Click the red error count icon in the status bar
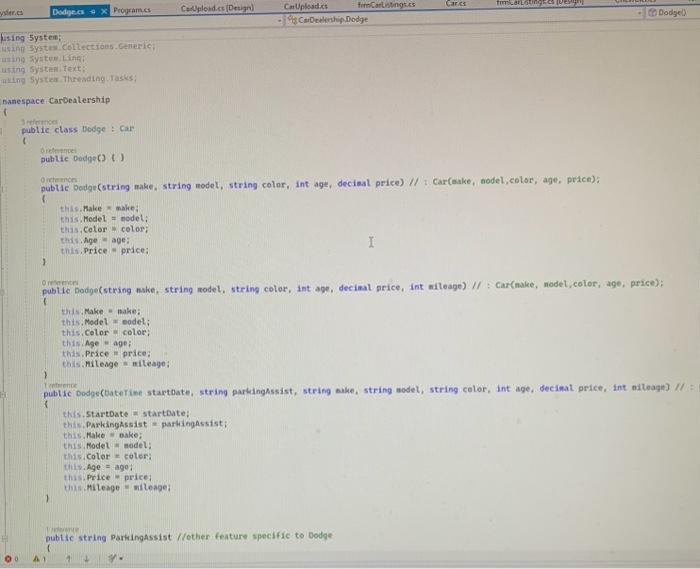Screen dimensions: 700x569 8,559
